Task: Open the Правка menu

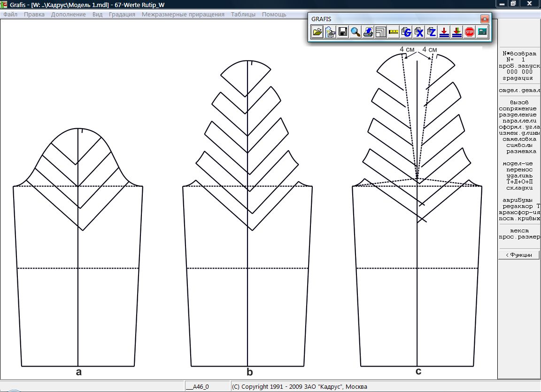Action: [34, 15]
